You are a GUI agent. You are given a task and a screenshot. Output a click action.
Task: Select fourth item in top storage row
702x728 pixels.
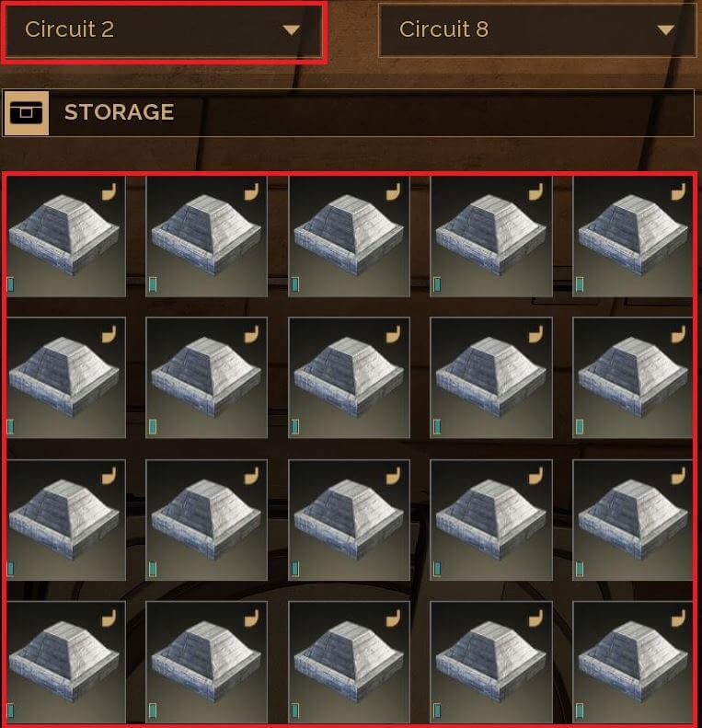(x=491, y=237)
